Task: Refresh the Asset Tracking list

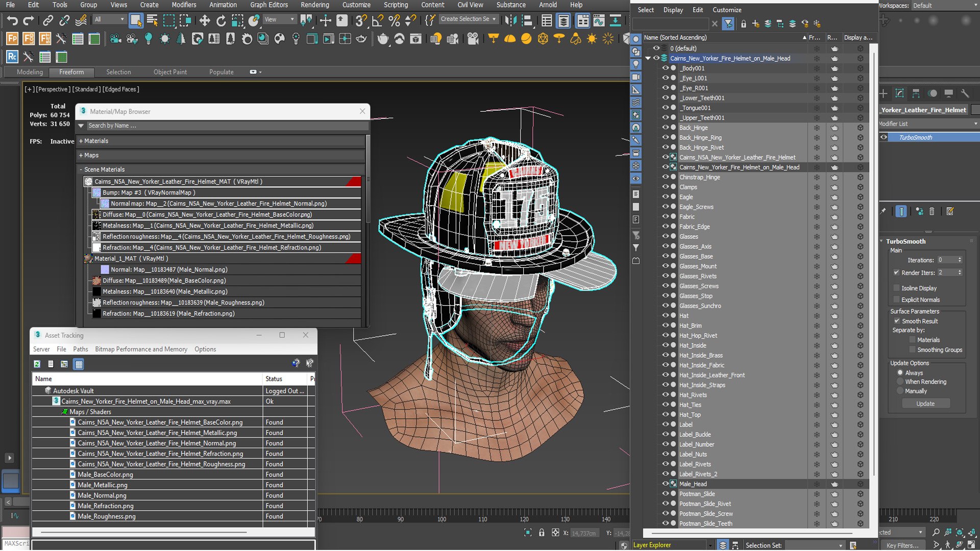Action: (x=37, y=364)
